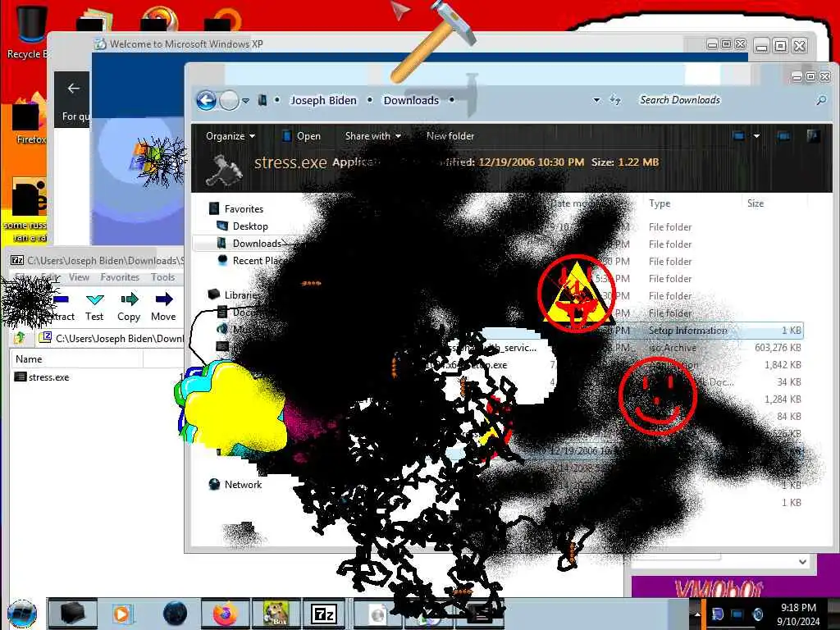Open the Tools menu in 7-Zip

(x=162, y=277)
